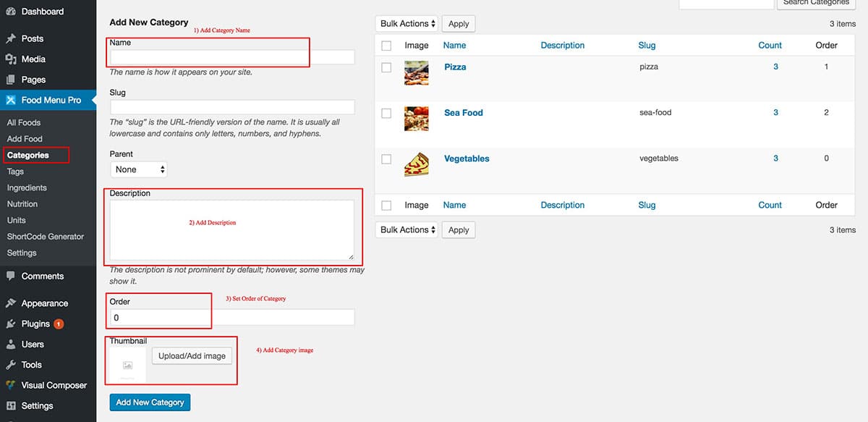The image size is (868, 422).
Task: Click the Appearance paintbrush icon
Action: pyautogui.click(x=11, y=303)
